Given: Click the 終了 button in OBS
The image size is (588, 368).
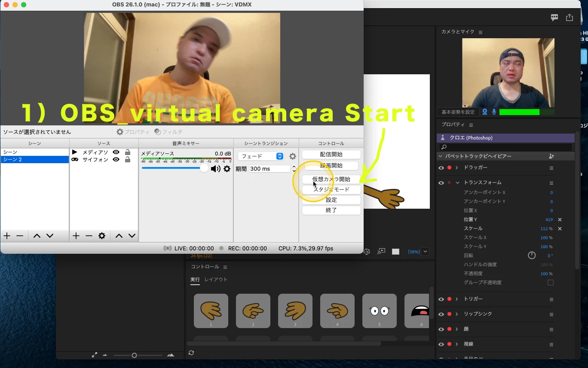Looking at the screenshot, I should pos(331,210).
